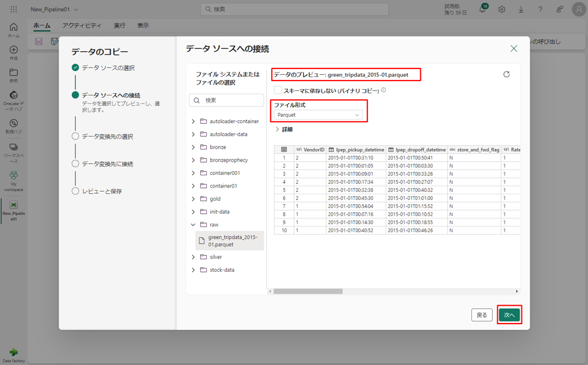
Task: Click the store_and_fwd_flag column header
Action: [x=474, y=149]
